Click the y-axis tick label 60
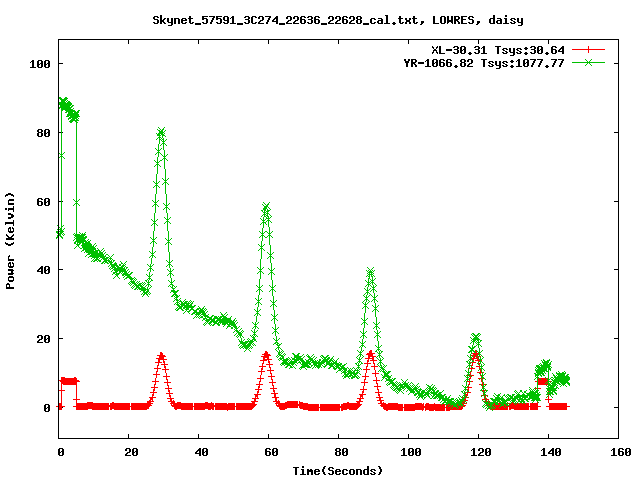640x480 pixels. pos(43,202)
